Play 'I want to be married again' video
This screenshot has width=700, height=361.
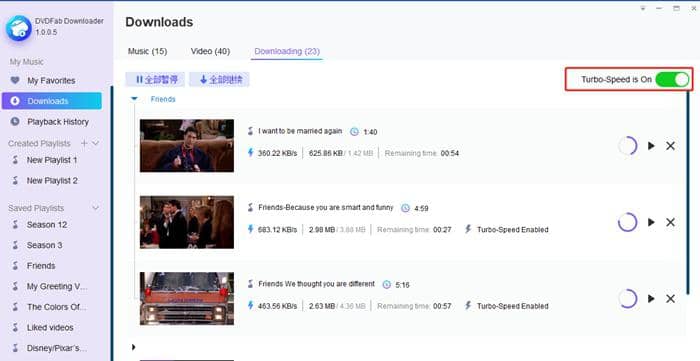(651, 146)
